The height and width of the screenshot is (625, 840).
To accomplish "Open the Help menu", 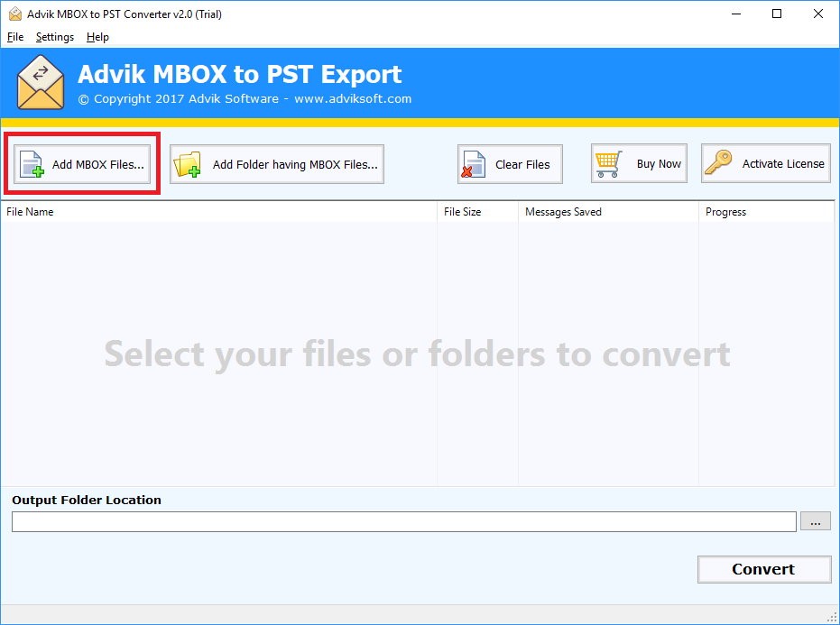I will (x=97, y=37).
